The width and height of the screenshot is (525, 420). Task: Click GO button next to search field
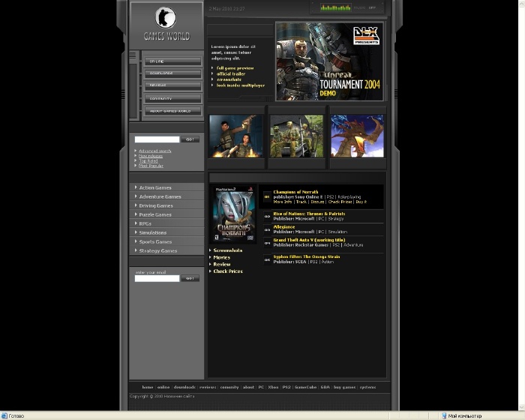[190, 139]
